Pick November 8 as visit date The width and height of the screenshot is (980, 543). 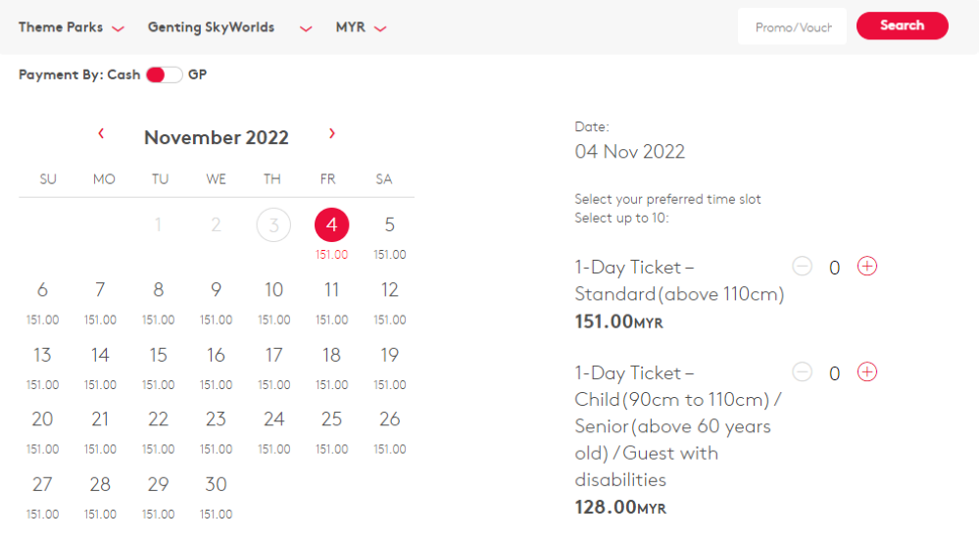[158, 301]
